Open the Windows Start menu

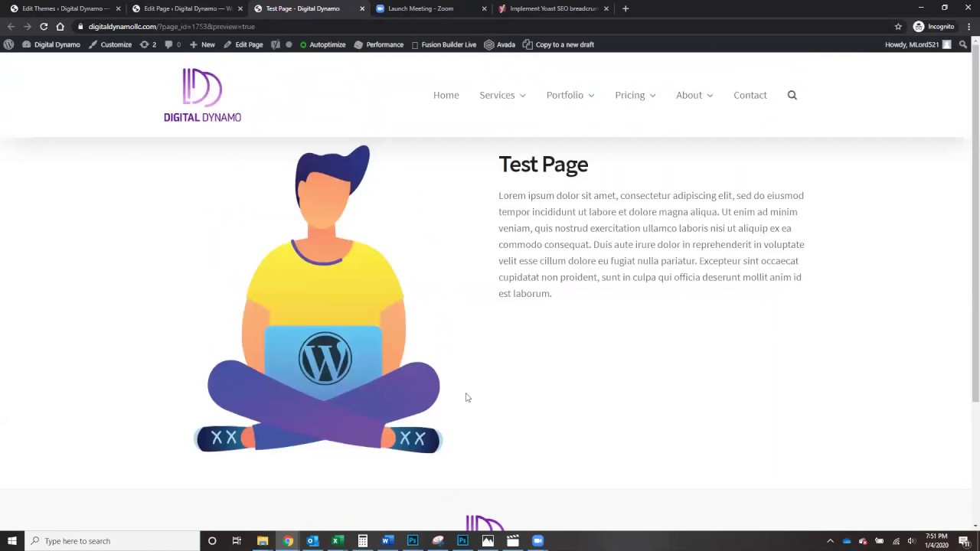pyautogui.click(x=11, y=541)
